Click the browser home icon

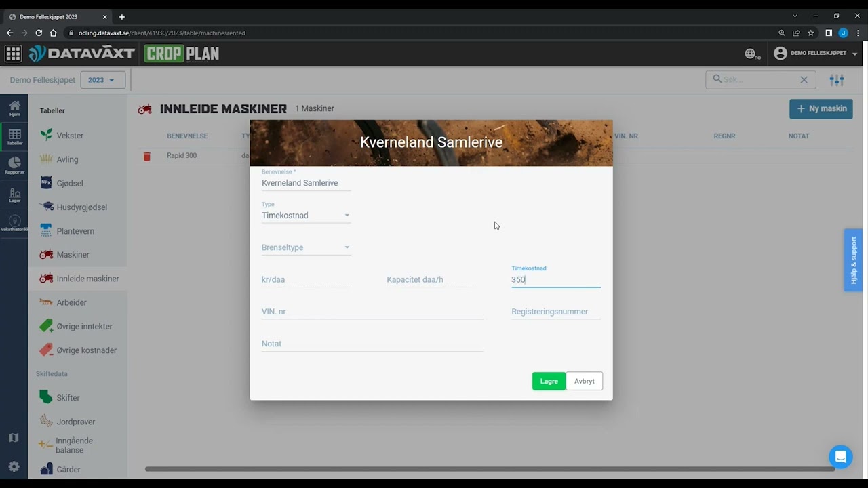54,33
